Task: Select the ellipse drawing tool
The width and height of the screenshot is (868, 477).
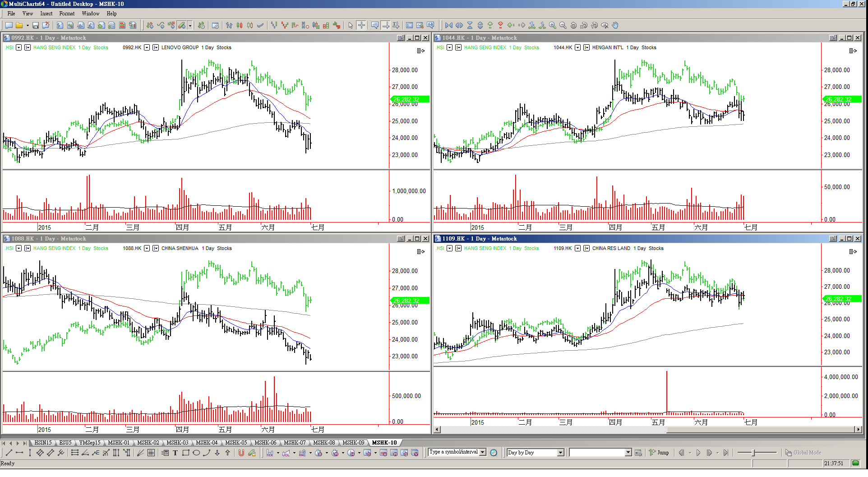Action: pos(196,453)
